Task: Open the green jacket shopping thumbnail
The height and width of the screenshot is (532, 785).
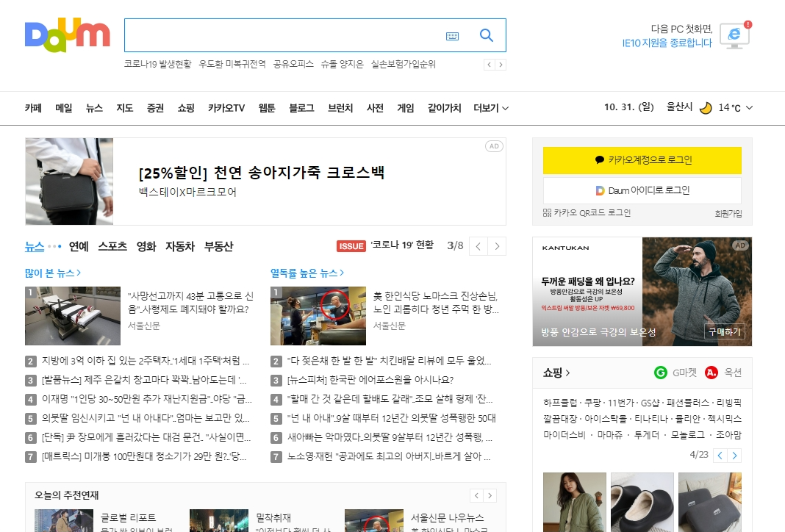Action: click(575, 502)
